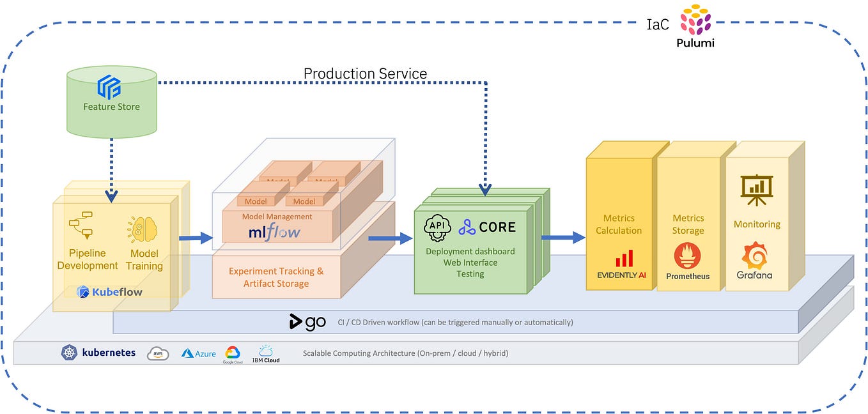This screenshot has width=868, height=414.
Task: Click the Go gopher workflow icon
Action: 307,322
